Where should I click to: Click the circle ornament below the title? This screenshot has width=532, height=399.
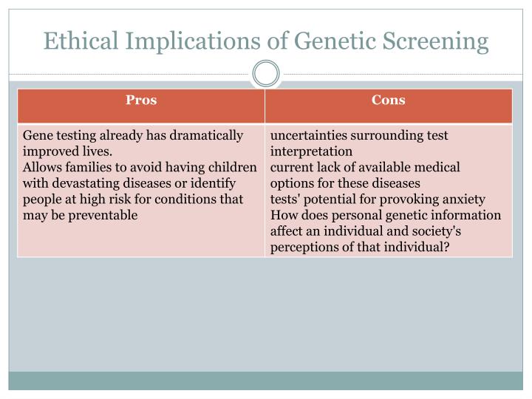(x=266, y=74)
